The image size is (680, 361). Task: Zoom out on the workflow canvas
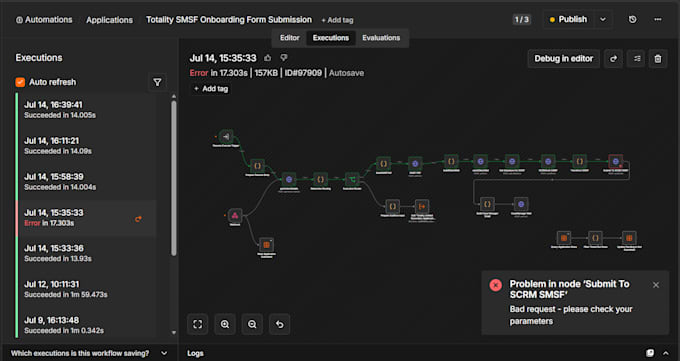(252, 324)
